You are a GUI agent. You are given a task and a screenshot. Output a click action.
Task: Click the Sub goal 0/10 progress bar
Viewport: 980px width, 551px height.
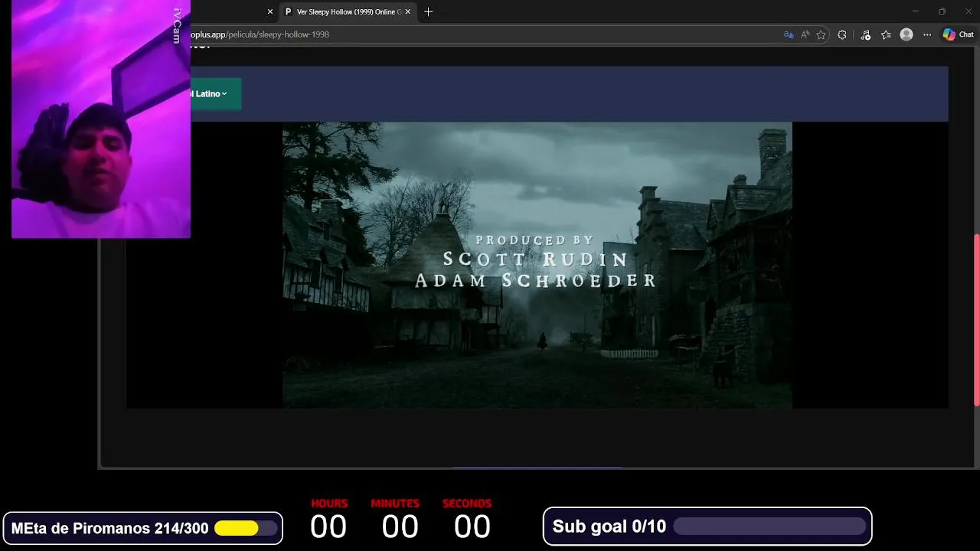tap(769, 527)
